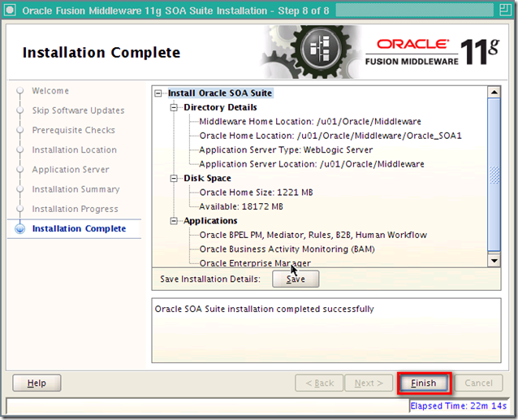The height and width of the screenshot is (420, 518).
Task: Select the Oracle Home Location row
Action: coord(330,136)
